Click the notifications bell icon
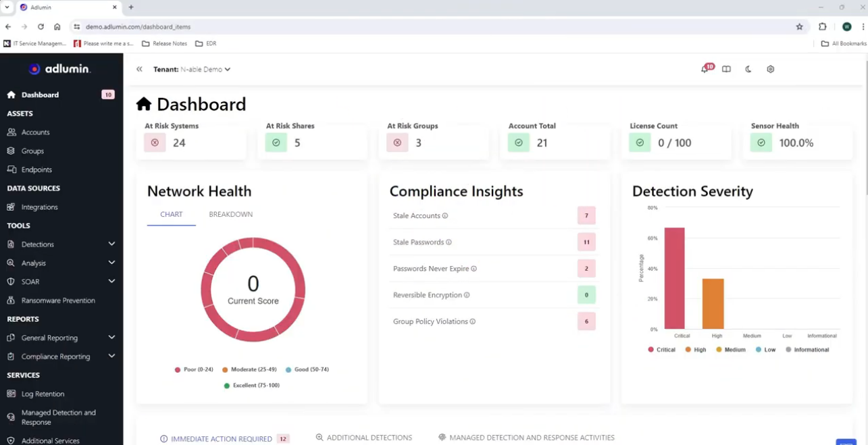This screenshot has height=445, width=868. click(705, 70)
